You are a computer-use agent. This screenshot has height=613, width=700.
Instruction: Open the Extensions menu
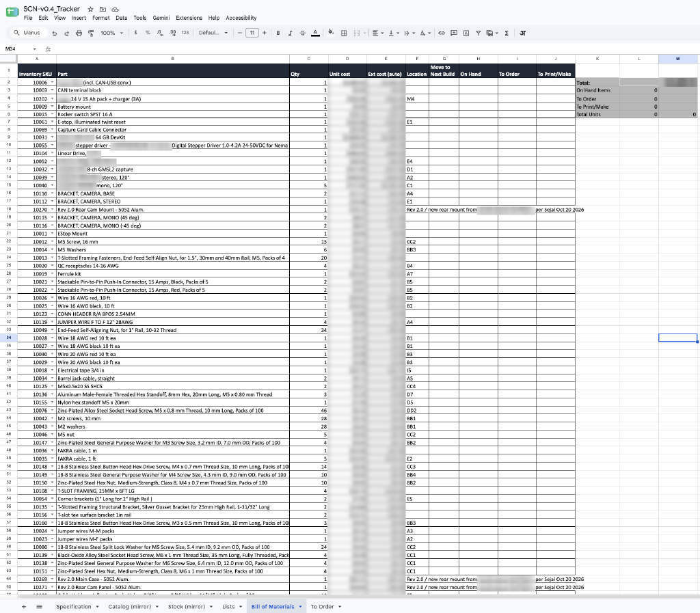(189, 18)
